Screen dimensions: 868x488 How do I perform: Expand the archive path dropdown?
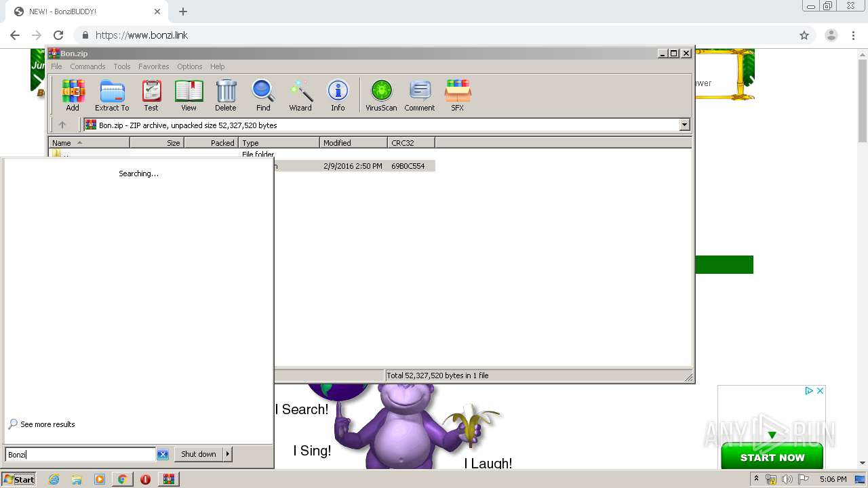coord(684,125)
